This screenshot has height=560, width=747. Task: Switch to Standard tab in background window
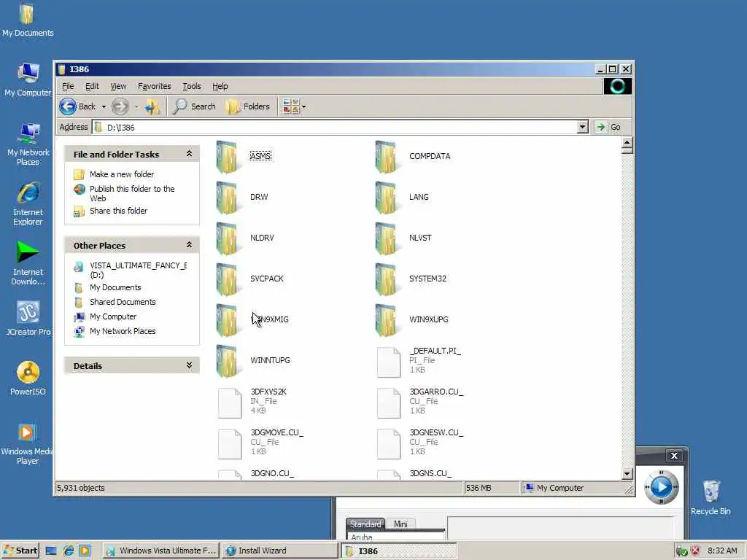(365, 524)
